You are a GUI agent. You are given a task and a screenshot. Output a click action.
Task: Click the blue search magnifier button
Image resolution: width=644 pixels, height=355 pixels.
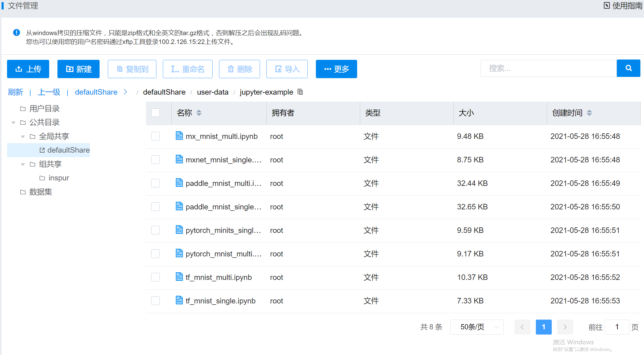628,68
